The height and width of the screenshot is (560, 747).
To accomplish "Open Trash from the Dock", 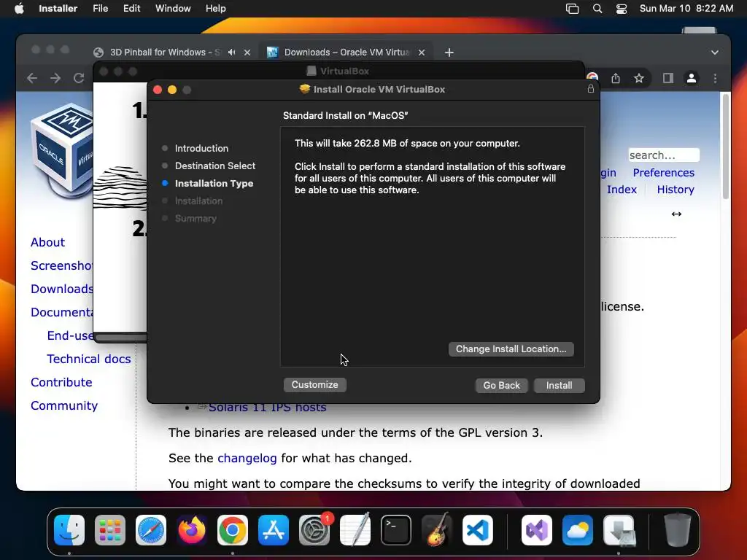I will coord(677,529).
